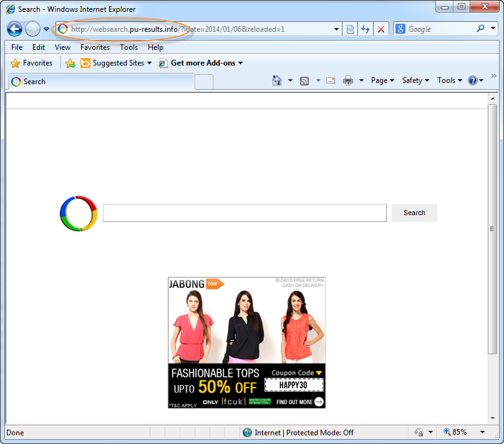Click Add to Favorites Bar icon

[70, 63]
